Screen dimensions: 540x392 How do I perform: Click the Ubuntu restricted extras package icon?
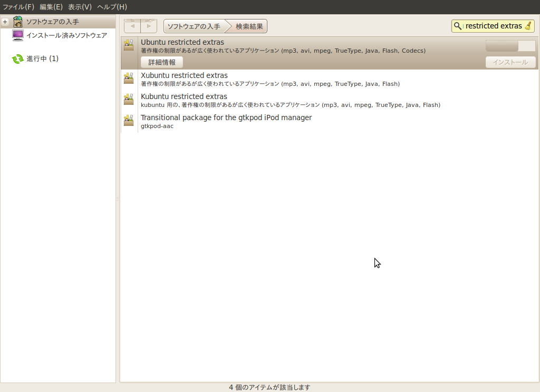129,46
